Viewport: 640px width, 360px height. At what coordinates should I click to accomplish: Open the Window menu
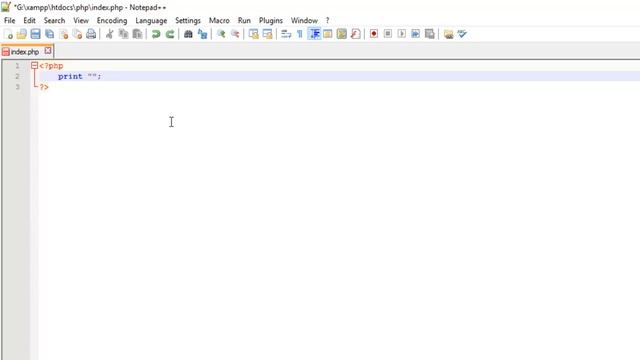(x=304, y=20)
